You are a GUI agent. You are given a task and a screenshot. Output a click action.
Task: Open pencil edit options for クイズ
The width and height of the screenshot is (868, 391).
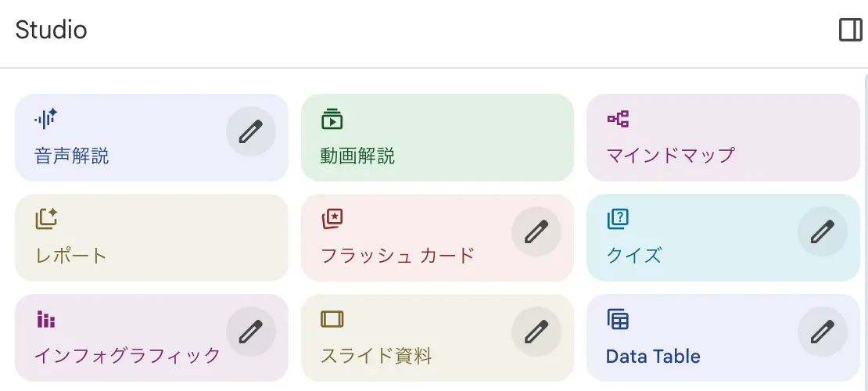coord(822,231)
